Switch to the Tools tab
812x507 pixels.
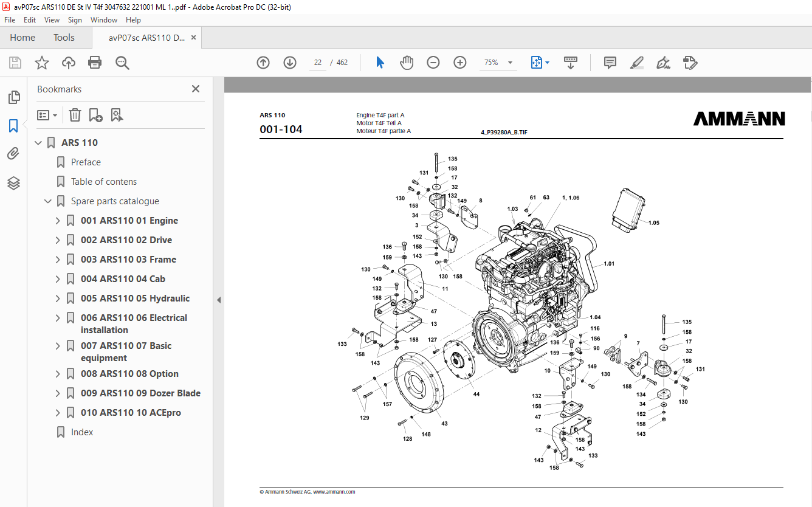[x=64, y=38]
